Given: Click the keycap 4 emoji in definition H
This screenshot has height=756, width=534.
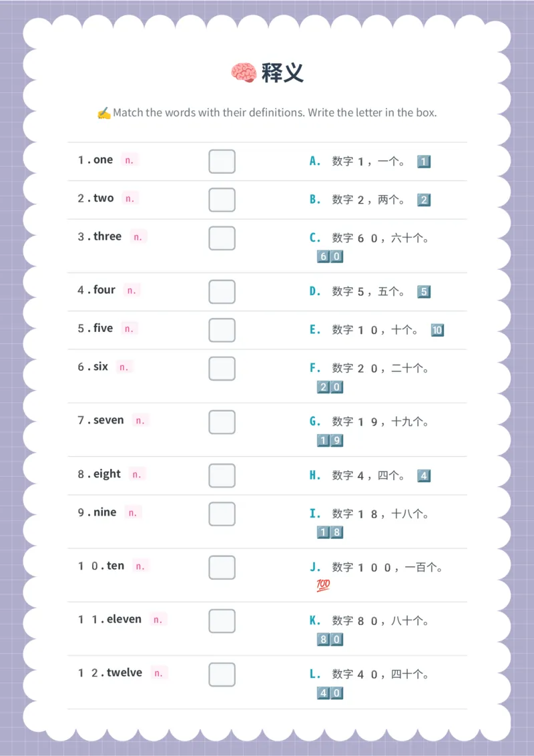Looking at the screenshot, I should coord(424,476).
